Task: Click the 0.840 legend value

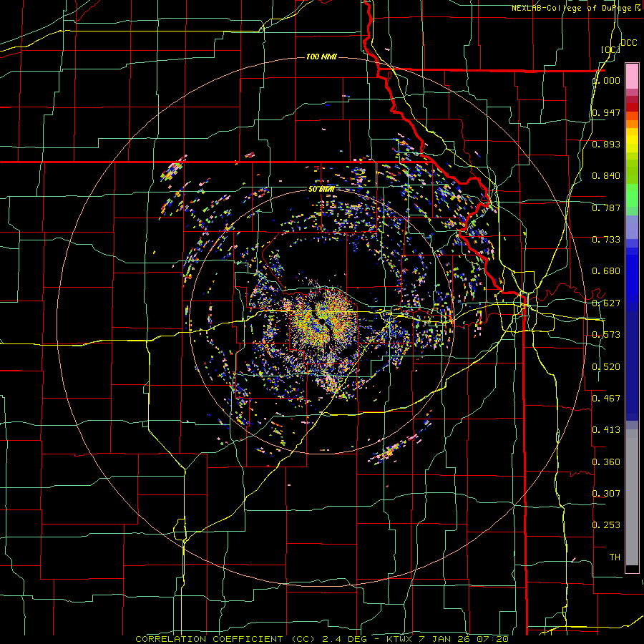Action: coord(606,176)
